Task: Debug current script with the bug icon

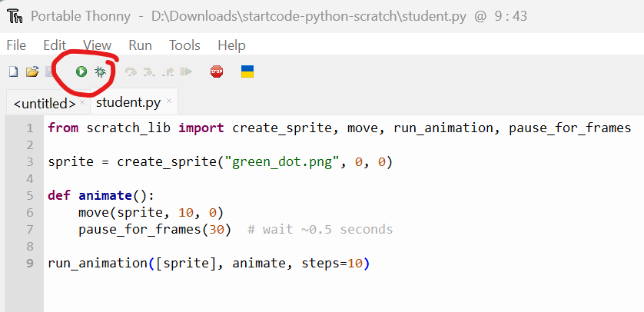Action: pos(100,71)
